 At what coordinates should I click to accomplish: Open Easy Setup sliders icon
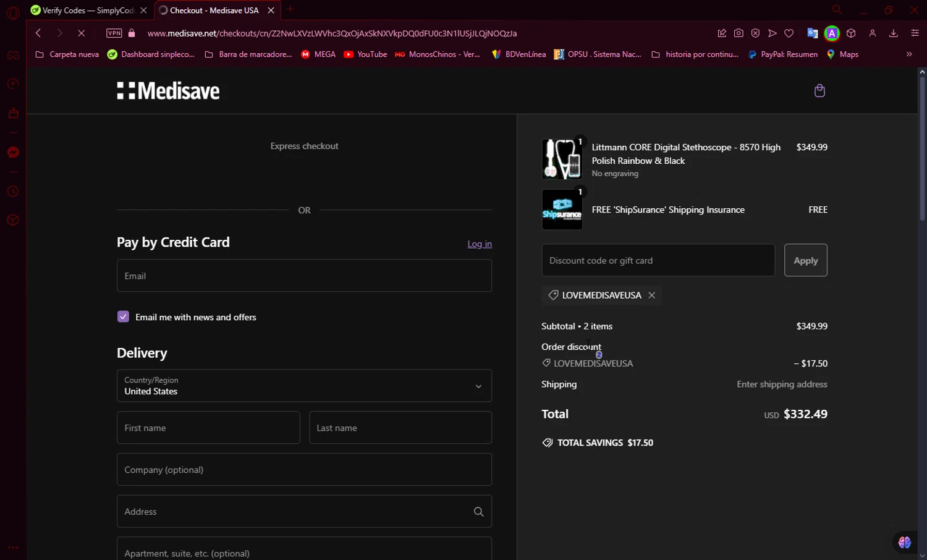pyautogui.click(x=915, y=33)
